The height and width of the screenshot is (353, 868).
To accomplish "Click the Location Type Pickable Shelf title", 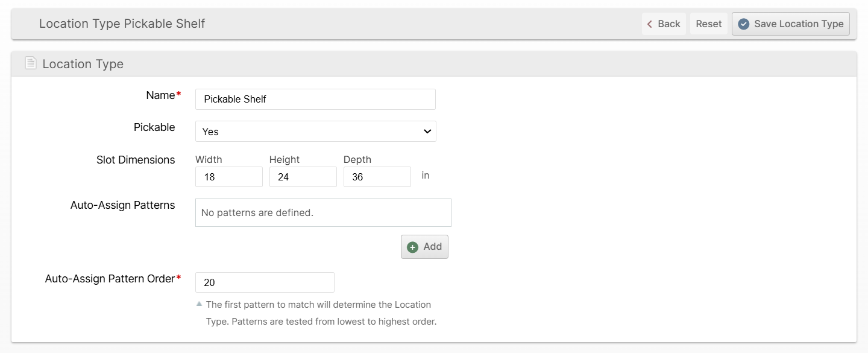I will click(122, 24).
